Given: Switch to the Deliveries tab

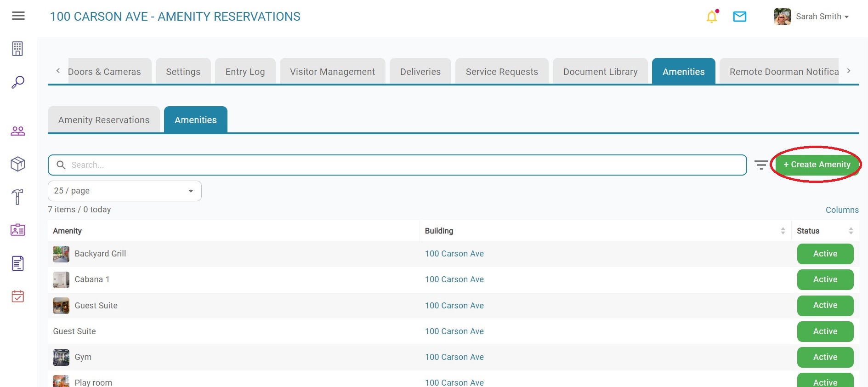Looking at the screenshot, I should 420,72.
